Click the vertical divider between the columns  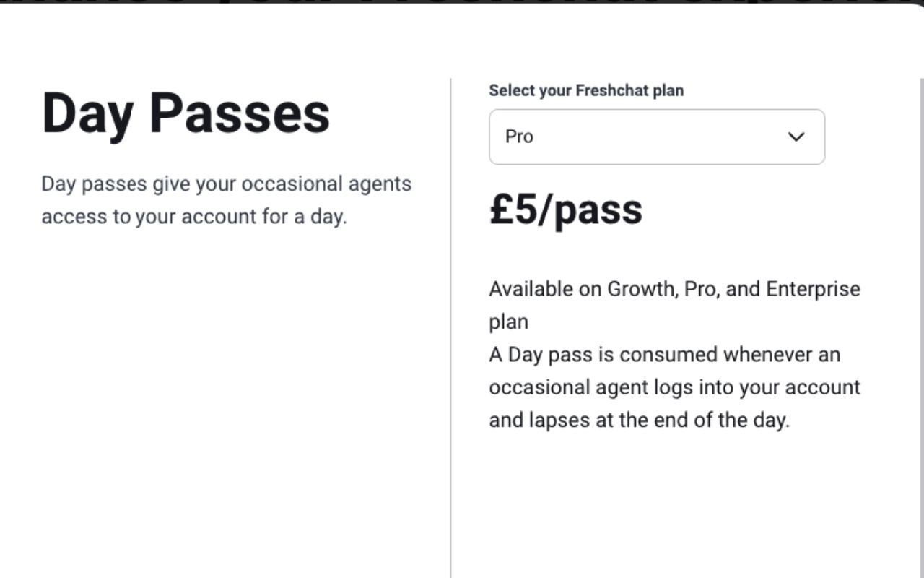click(x=451, y=325)
